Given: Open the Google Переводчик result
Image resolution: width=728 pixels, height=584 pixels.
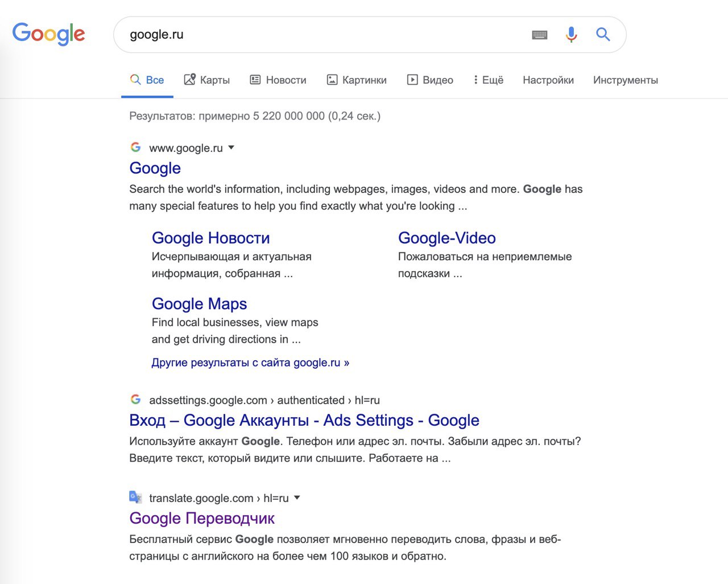Looking at the screenshot, I should pyautogui.click(x=202, y=519).
